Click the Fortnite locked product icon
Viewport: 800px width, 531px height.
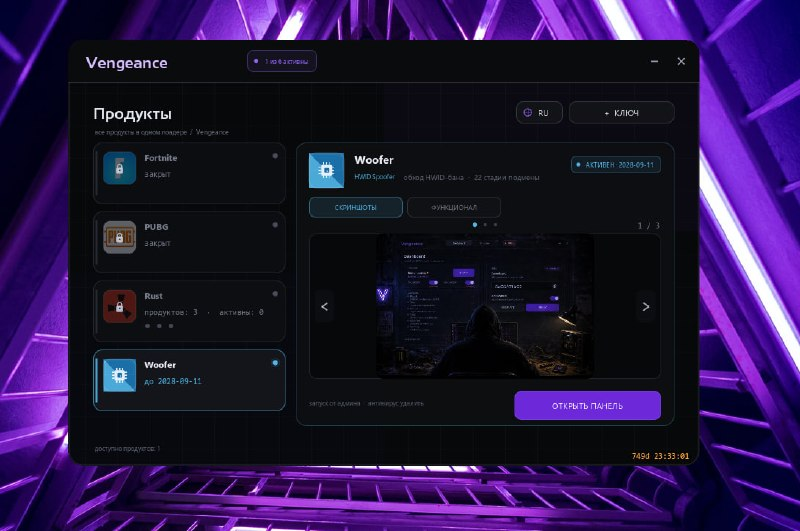(x=119, y=168)
